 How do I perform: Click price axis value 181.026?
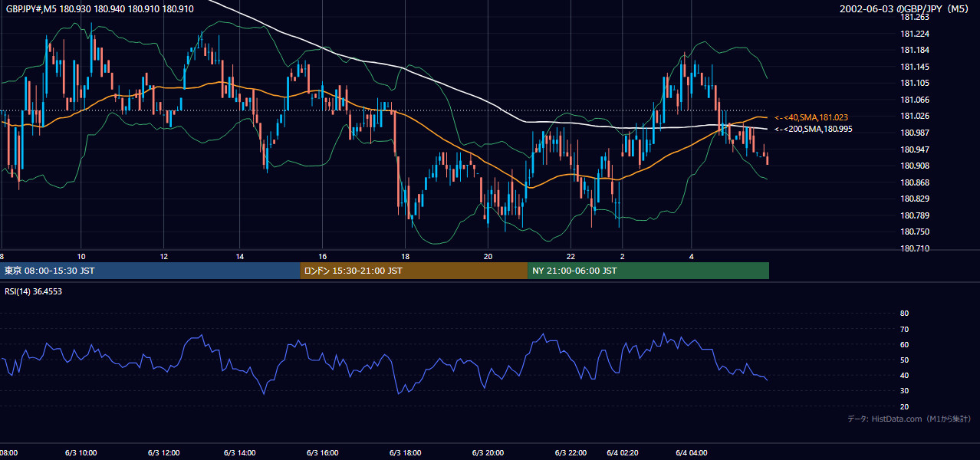[915, 116]
